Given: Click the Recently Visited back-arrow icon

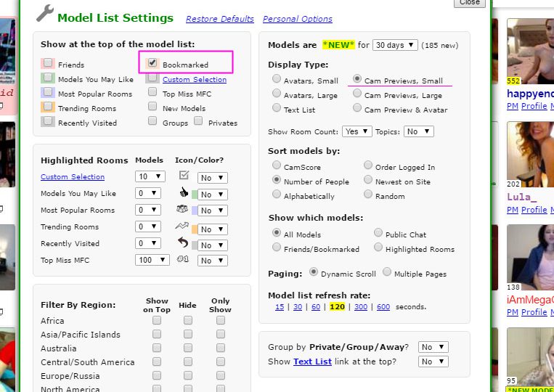Looking at the screenshot, I should click(x=183, y=243).
